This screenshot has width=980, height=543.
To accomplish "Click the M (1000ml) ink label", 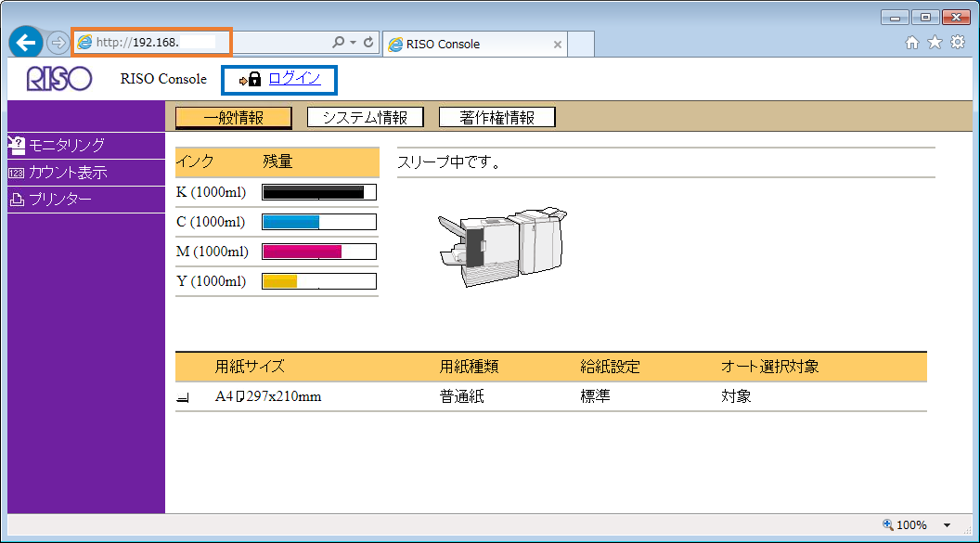I will tap(213, 252).
